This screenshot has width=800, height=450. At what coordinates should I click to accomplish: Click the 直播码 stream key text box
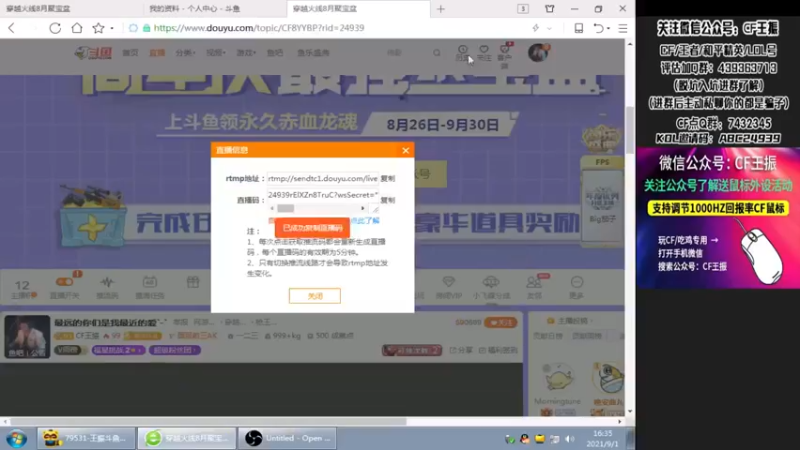tap(322, 195)
